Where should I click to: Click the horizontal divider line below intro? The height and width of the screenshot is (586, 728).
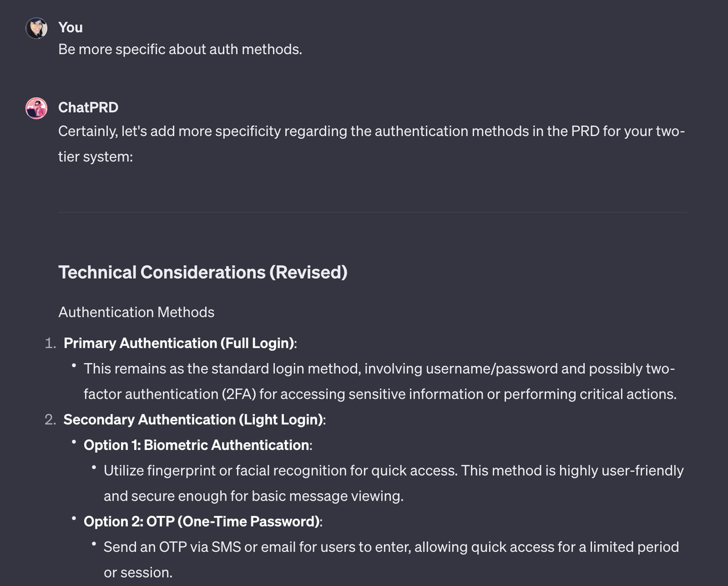pyautogui.click(x=373, y=212)
